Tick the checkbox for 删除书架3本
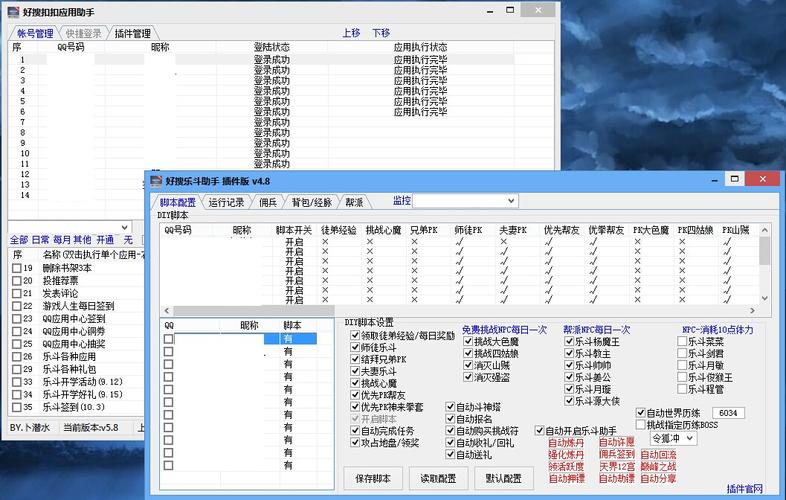This screenshot has height=500, width=786. tap(17, 268)
